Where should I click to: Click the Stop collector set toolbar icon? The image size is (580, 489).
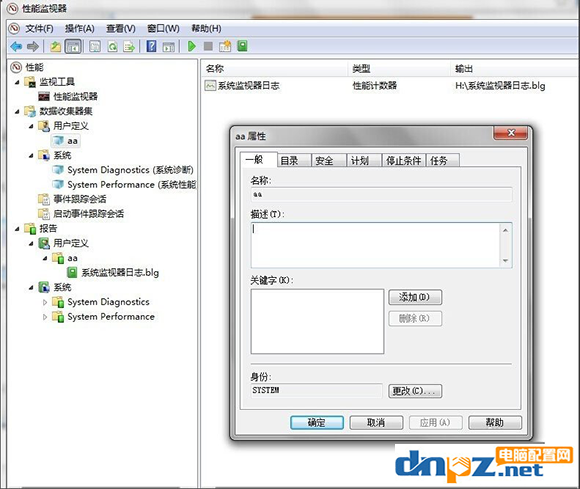pos(208,46)
